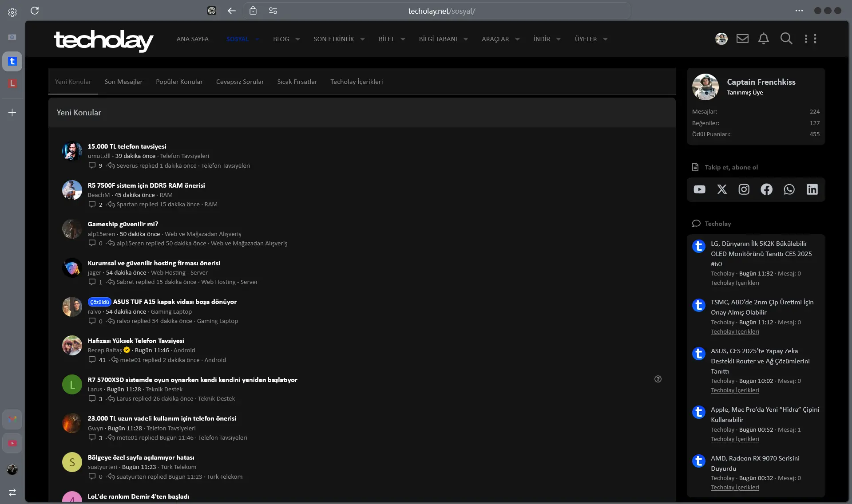Open the browser three-dot menu
Viewport: 852px width, 504px height.
point(799,11)
